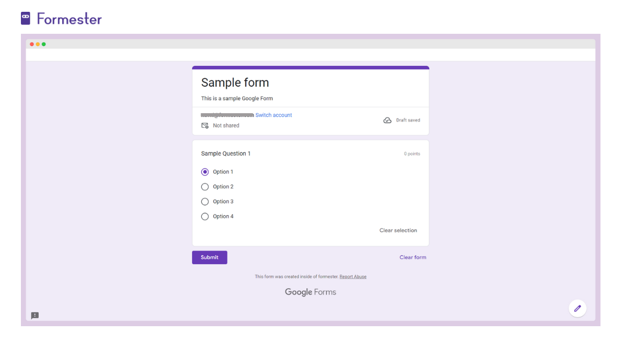Screen dimensions: 644x338
Task: Click the 'Report Abuse' link
Action: tap(353, 276)
